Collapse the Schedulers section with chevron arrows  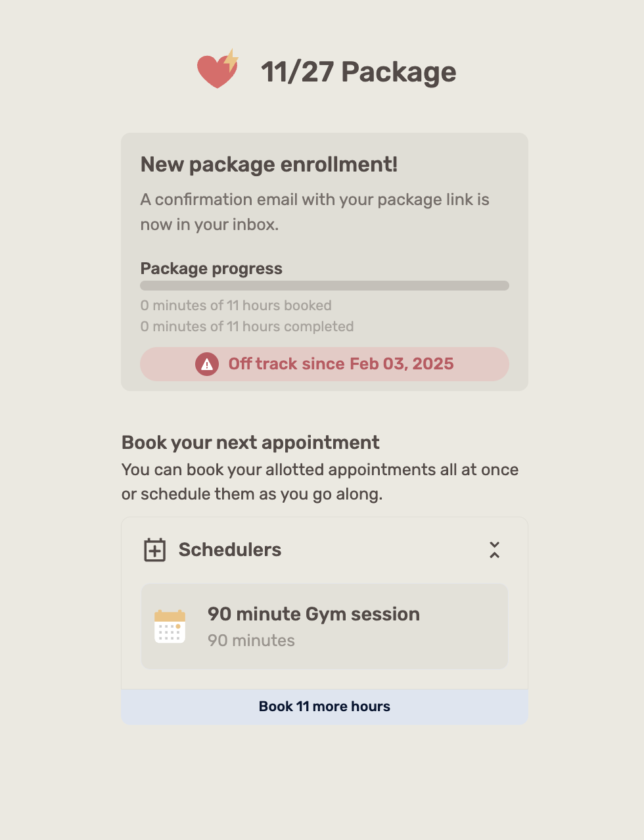495,550
